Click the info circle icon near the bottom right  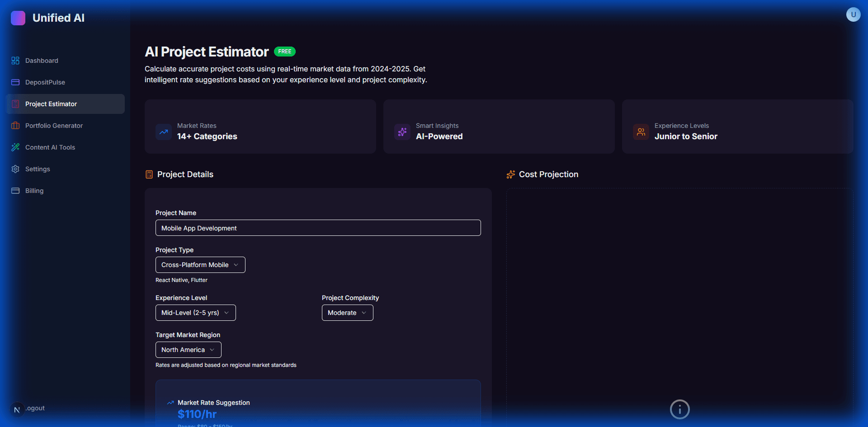[x=679, y=409]
